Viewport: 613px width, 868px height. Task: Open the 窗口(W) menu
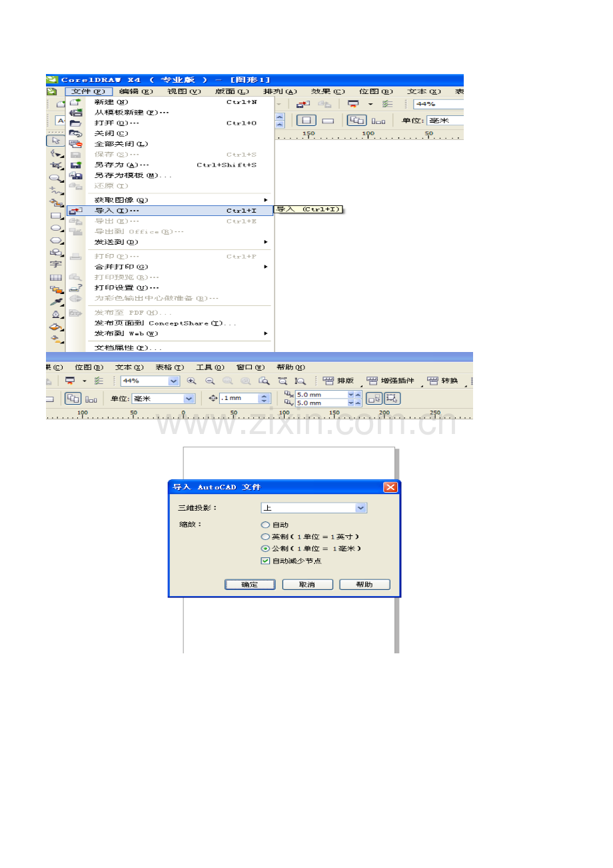(250, 367)
